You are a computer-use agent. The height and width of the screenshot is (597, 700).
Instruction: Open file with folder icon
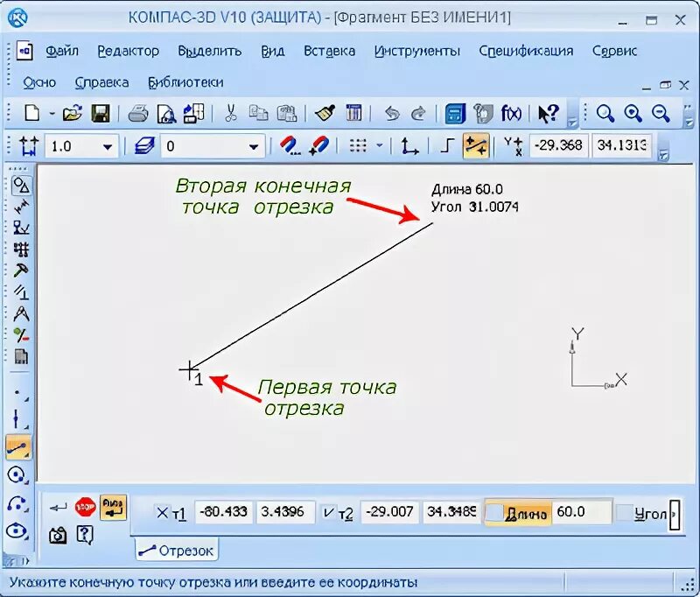coord(73,114)
